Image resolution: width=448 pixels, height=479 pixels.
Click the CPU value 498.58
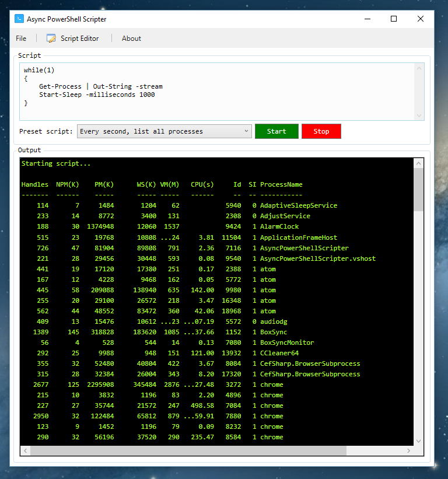coord(202,405)
